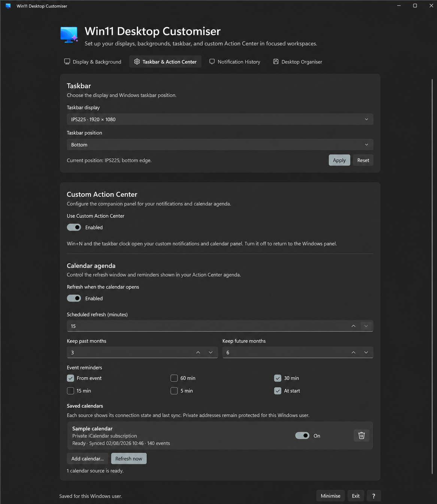The width and height of the screenshot is (437, 504).
Task: Tick the 5 min reminder checkbox
Action: point(174,391)
